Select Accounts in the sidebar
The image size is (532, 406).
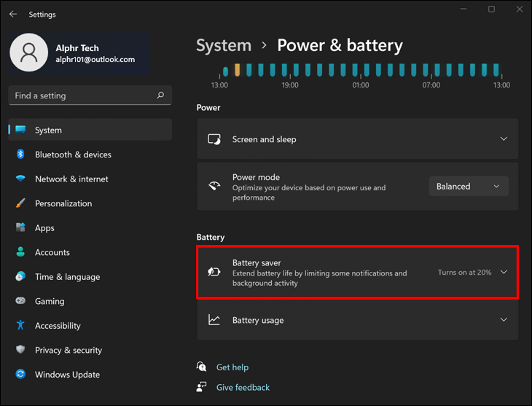[x=52, y=252]
